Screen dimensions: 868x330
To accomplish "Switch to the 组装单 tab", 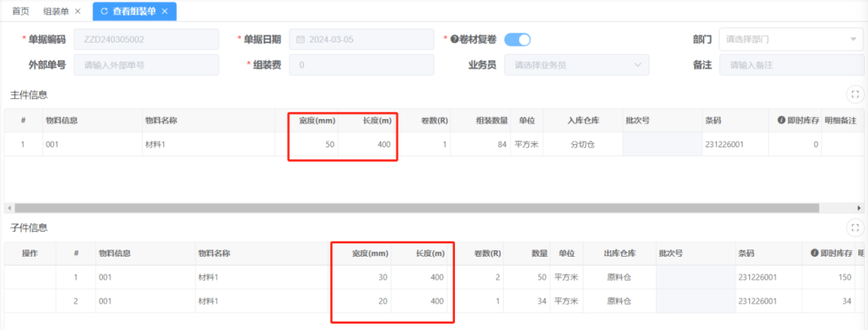I will 55,11.
